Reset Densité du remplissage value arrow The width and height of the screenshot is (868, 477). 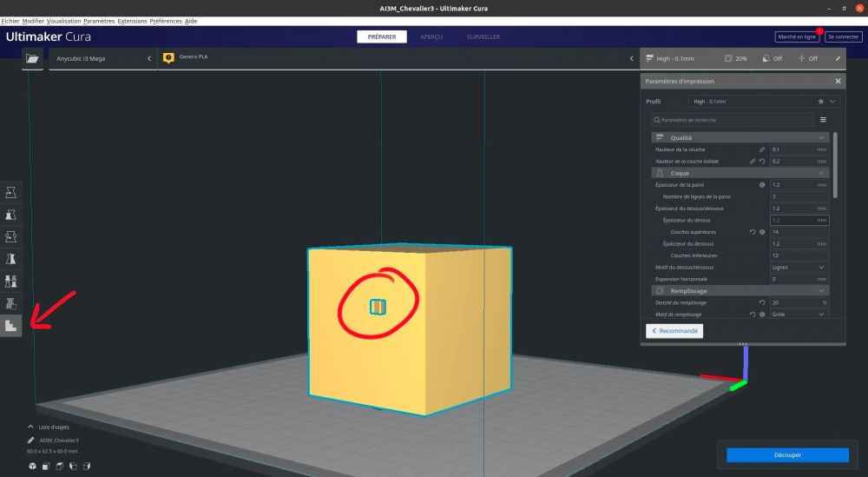pos(762,302)
